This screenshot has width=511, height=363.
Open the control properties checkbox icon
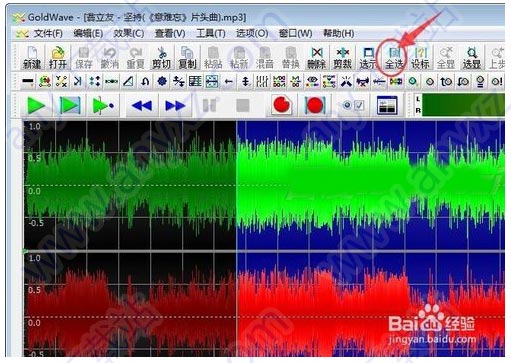[353, 105]
